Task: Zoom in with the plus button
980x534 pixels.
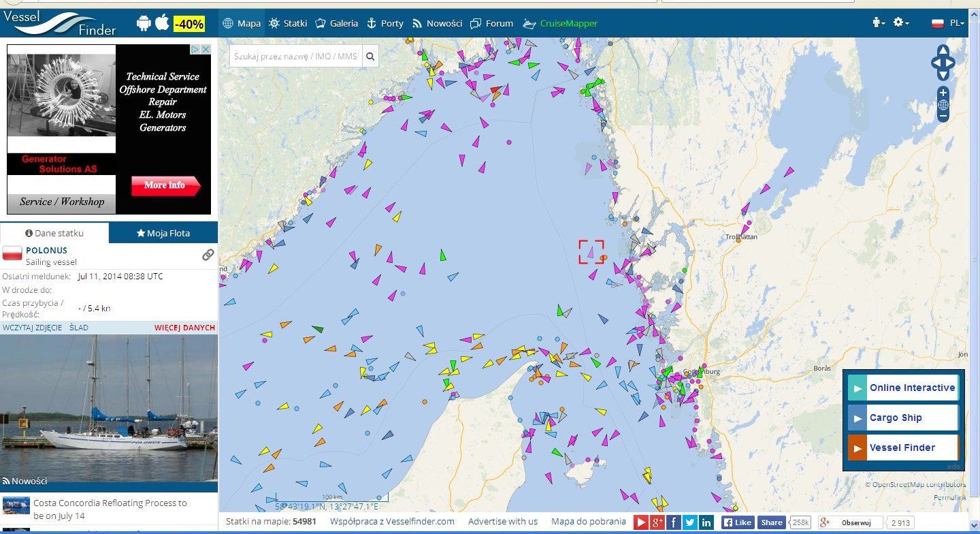Action: 943,93
